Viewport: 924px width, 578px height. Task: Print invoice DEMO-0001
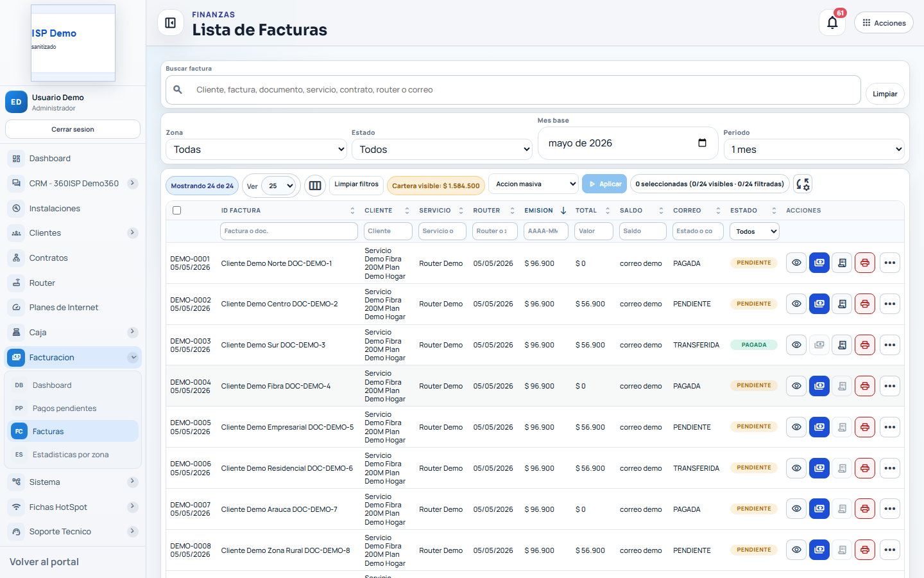(865, 263)
